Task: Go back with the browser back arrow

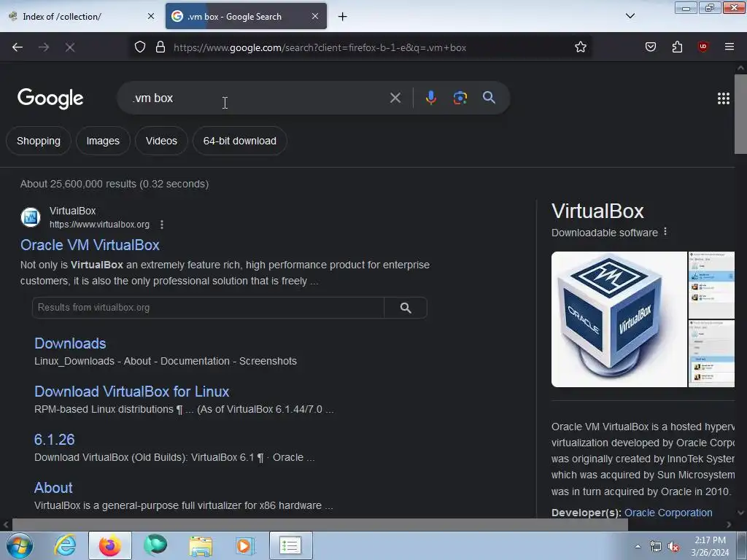Action: 18,47
